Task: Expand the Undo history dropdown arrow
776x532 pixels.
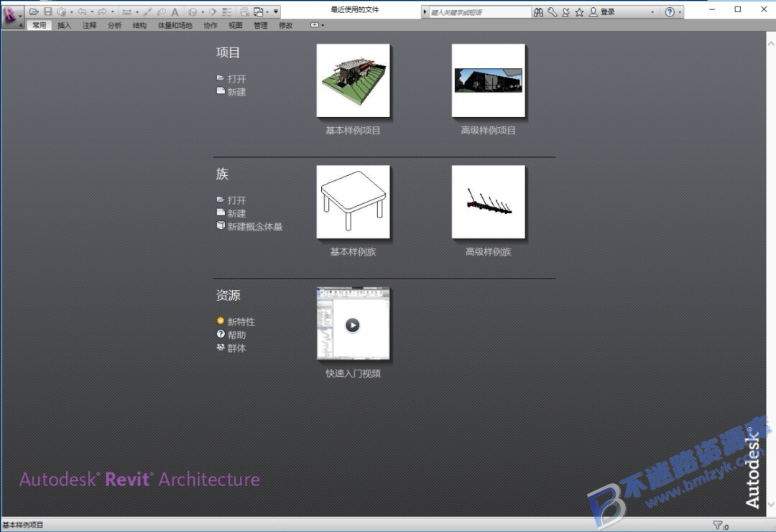Action: (x=91, y=11)
